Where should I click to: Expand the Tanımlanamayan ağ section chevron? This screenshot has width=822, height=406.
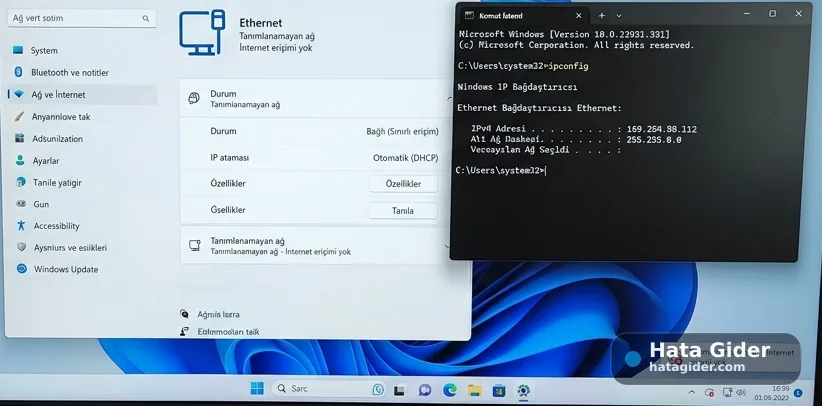pyautogui.click(x=447, y=245)
